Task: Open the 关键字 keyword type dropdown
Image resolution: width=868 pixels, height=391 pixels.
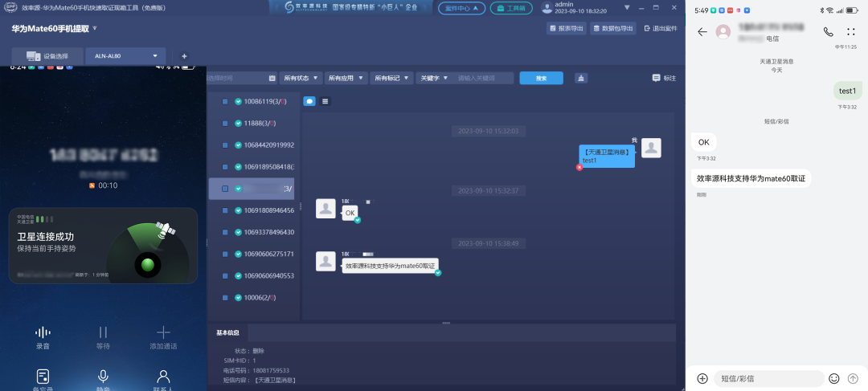Action: point(434,79)
